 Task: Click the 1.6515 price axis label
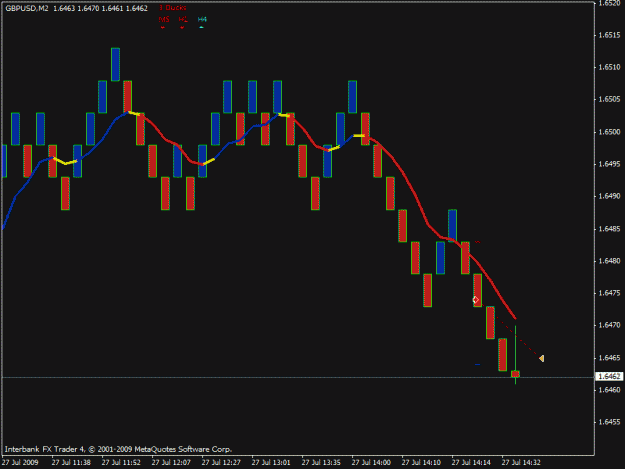[x=609, y=35]
